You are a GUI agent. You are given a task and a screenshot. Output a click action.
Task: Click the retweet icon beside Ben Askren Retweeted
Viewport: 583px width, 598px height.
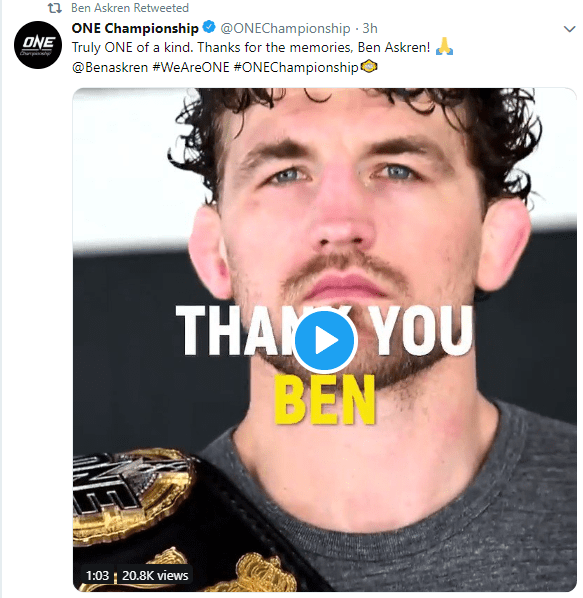click(55, 8)
